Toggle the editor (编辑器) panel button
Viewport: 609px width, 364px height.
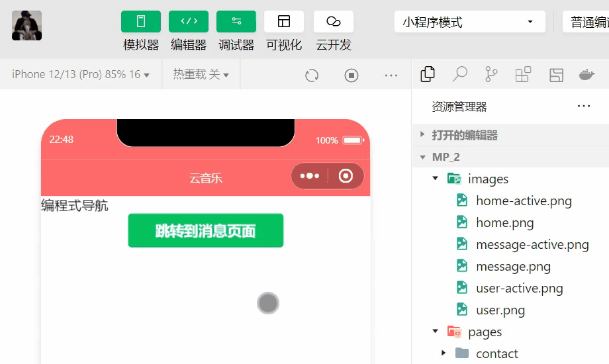click(189, 21)
